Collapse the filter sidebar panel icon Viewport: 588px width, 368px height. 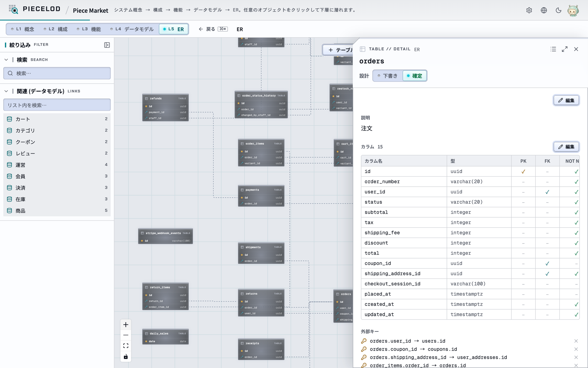click(x=107, y=45)
